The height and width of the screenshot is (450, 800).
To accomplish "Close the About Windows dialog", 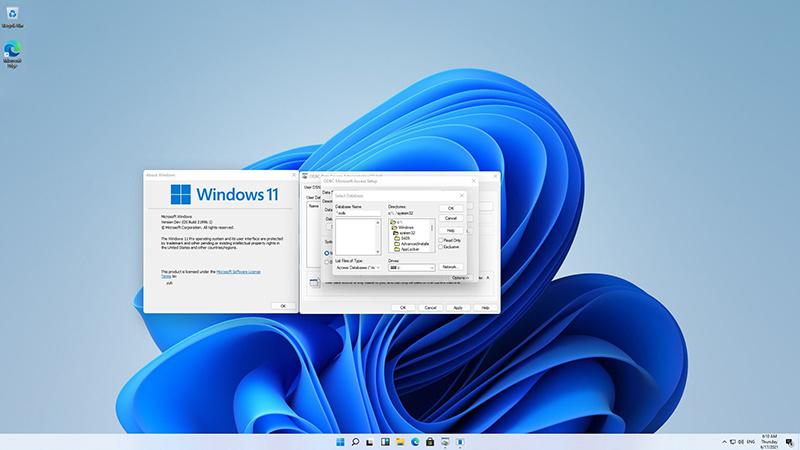I will tap(293, 175).
